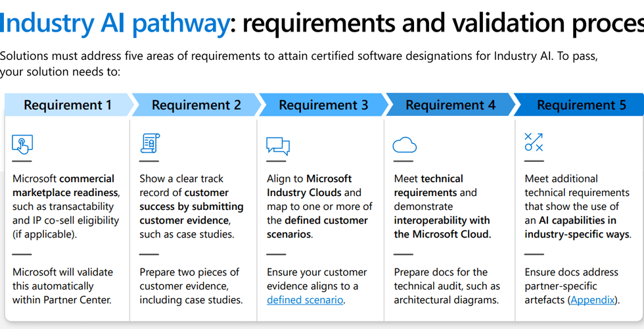Viewport: 644px width, 329px height.
Task: Click 'Meet technical requirements' paragraph in Requirement 4
Action: pos(443,207)
